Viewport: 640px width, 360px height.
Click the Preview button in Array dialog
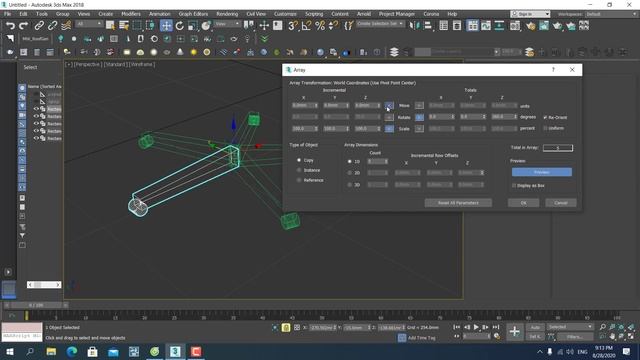pyautogui.click(x=542, y=172)
